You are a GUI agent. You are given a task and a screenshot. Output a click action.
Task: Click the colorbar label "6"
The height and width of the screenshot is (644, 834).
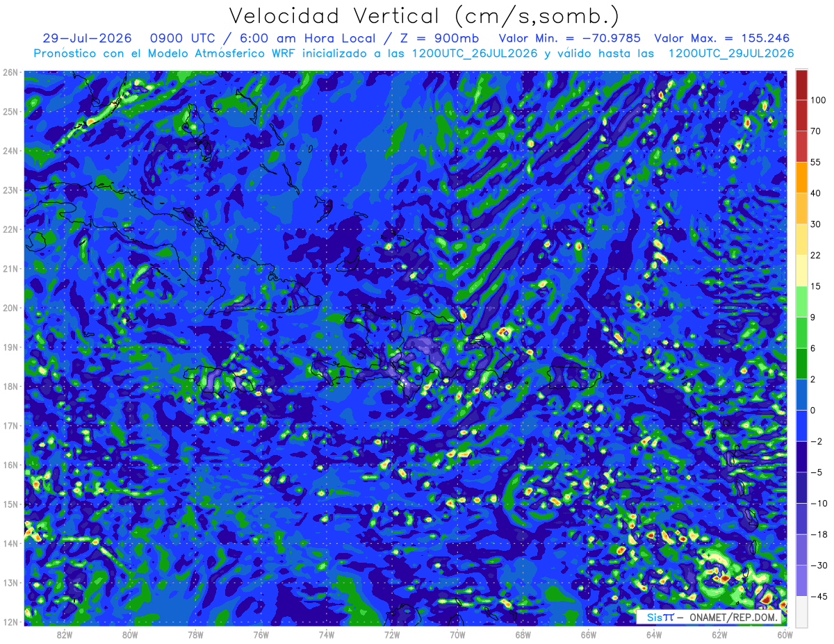(x=813, y=348)
